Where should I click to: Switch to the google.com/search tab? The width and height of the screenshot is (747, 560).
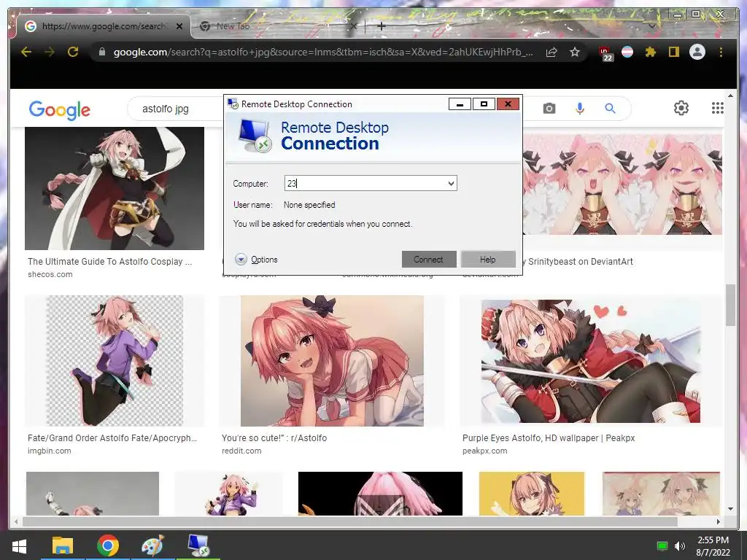(x=104, y=26)
